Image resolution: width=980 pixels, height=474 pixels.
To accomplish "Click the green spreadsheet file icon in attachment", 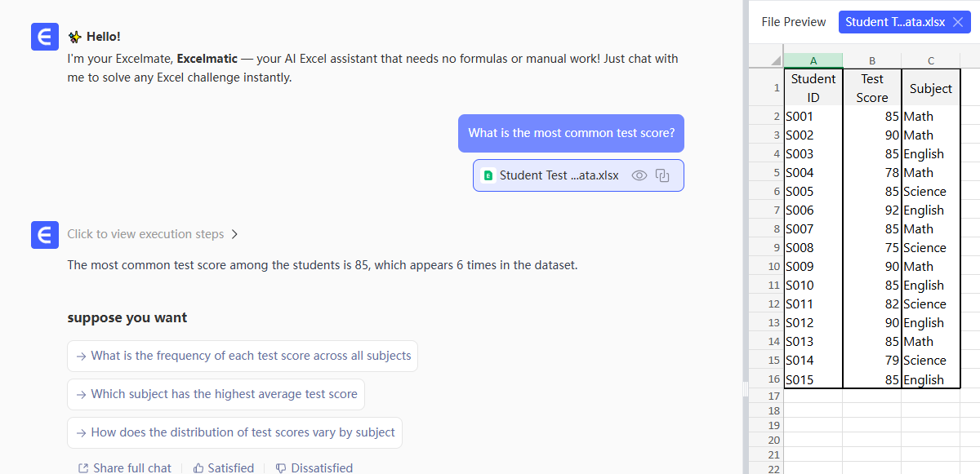I will point(488,175).
